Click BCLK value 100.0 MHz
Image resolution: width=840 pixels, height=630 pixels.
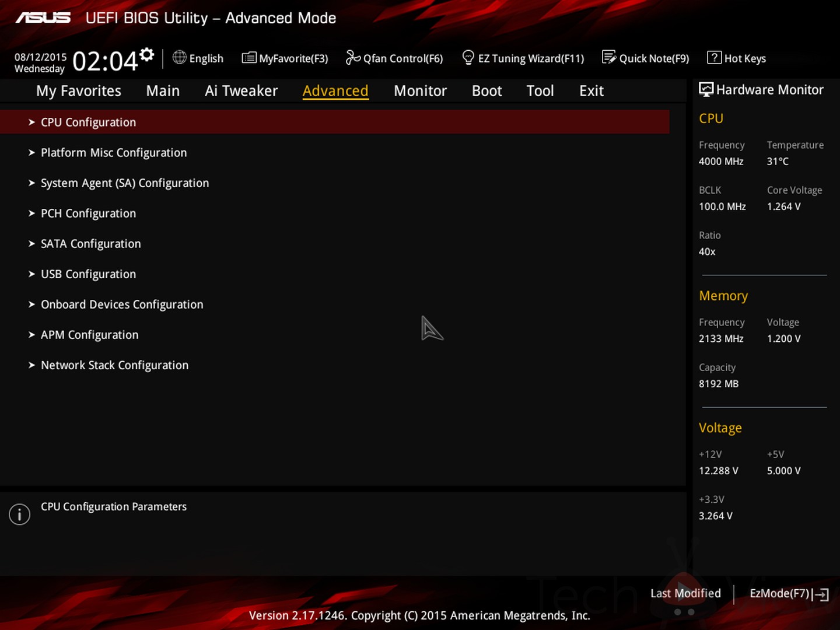(722, 206)
